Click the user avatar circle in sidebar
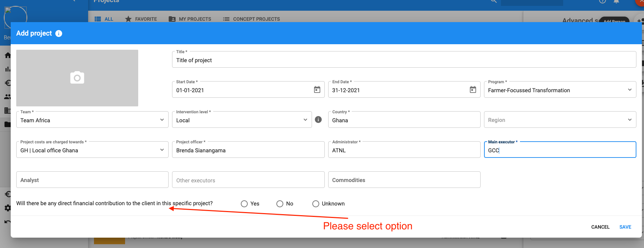644x248 pixels. (15, 17)
